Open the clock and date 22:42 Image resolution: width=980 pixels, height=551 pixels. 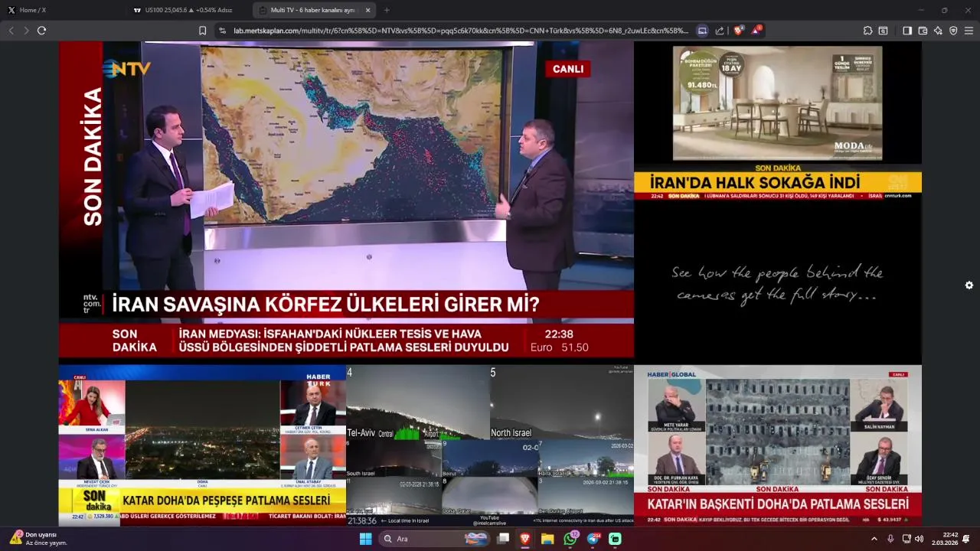pyautogui.click(x=944, y=539)
